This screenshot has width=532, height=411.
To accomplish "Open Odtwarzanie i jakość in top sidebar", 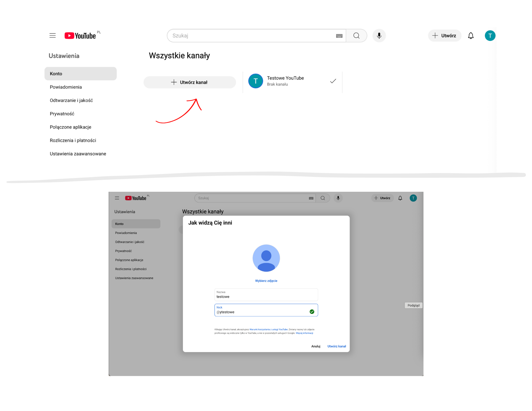I will coord(71,100).
